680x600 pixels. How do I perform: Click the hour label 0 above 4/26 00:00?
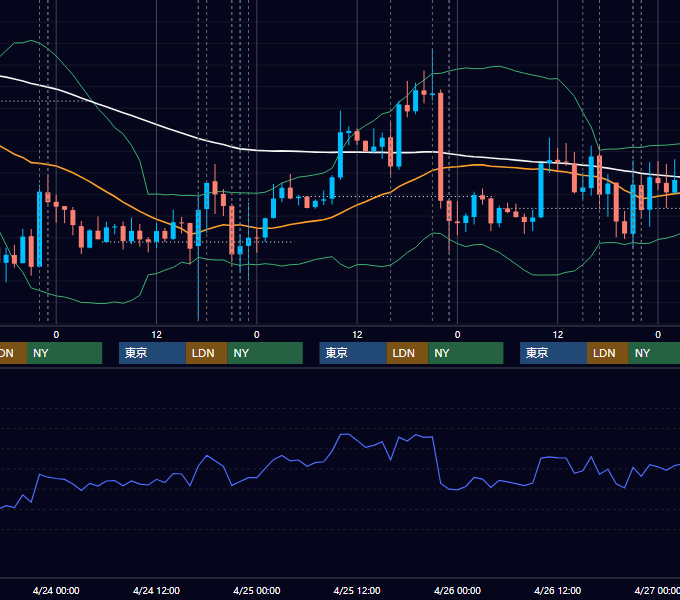[x=457, y=335]
